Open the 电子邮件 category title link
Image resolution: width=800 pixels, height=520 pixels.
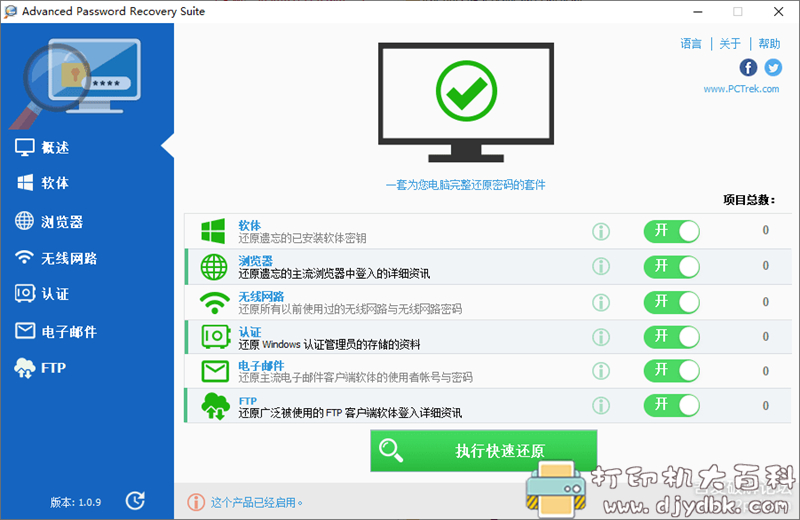(261, 365)
